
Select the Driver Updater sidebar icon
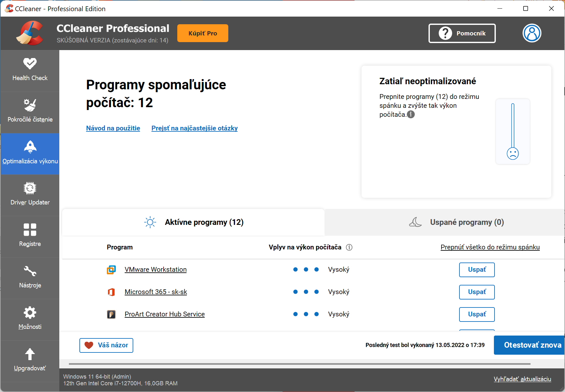(x=30, y=188)
